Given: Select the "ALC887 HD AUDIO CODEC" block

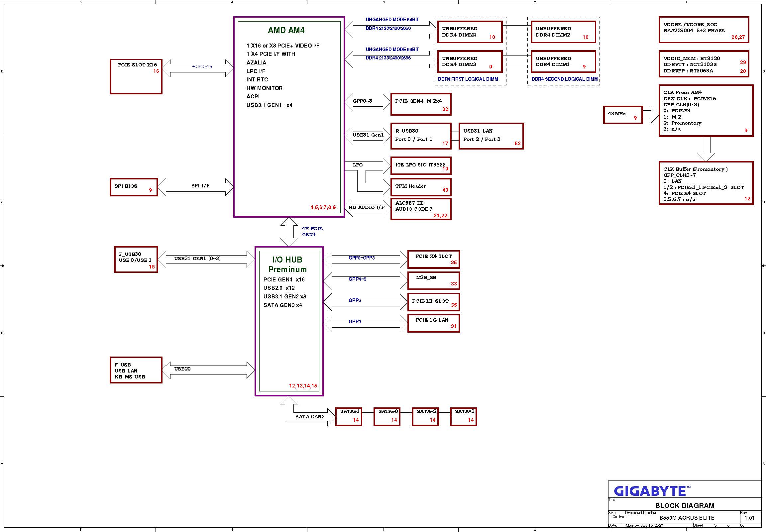Looking at the screenshot, I should 421,209.
